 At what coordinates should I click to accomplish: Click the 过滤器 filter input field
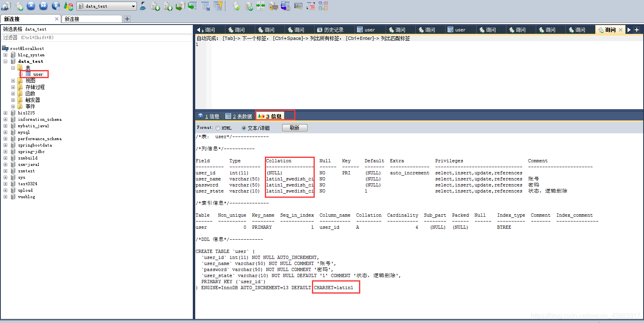tap(97, 37)
